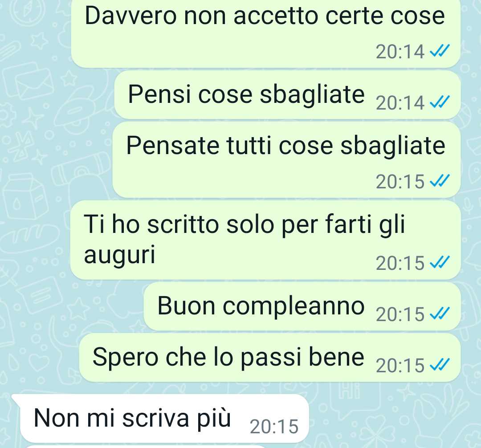Select the received "Non mi scriva più" message
This screenshot has width=481, height=448.
pos(160,418)
